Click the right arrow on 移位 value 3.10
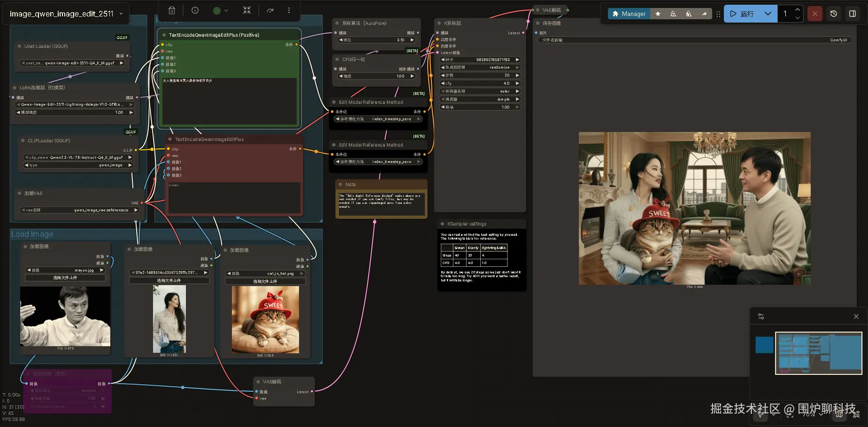 point(412,40)
